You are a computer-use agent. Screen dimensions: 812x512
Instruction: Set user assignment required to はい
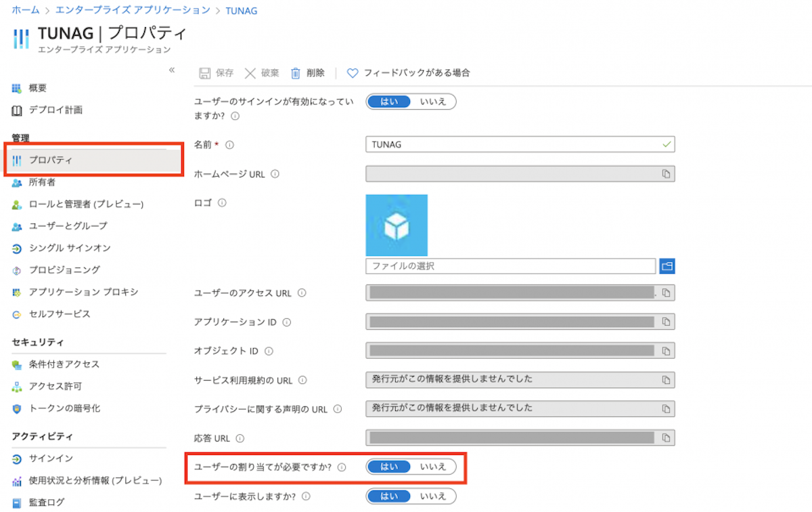tap(390, 467)
